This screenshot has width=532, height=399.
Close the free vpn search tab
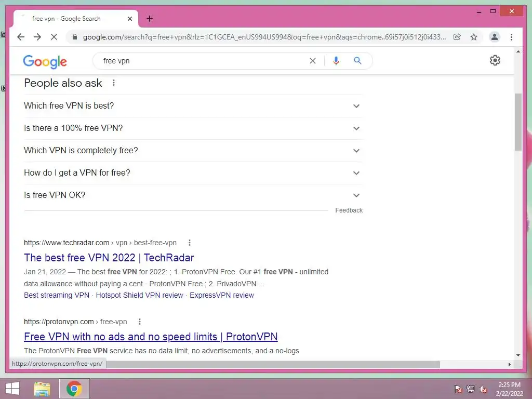coord(129,19)
